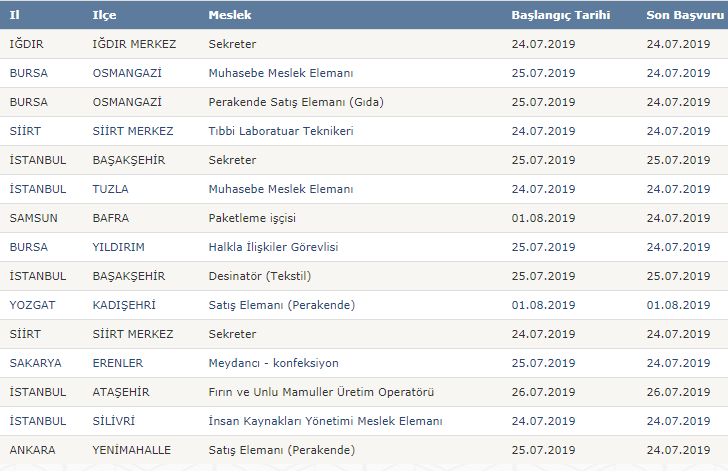Click İnsan Kaynakları Yönetimi Meslek Elemanı
Viewport: 728px width, 471px height.
(x=325, y=421)
